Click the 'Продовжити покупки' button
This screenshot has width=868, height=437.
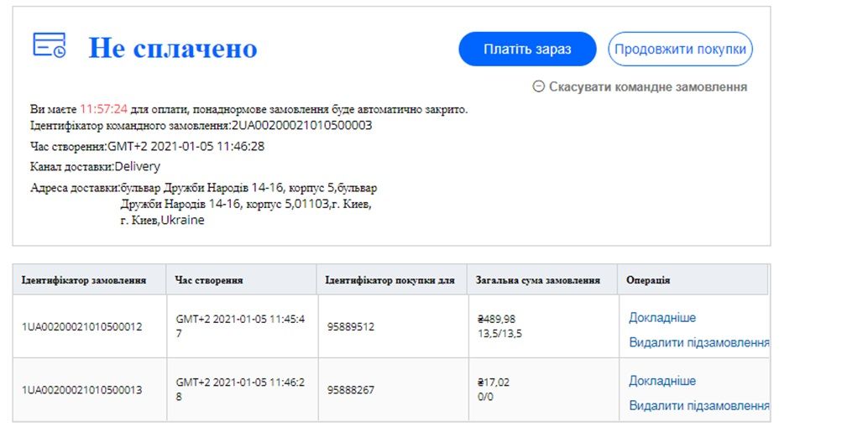point(680,49)
